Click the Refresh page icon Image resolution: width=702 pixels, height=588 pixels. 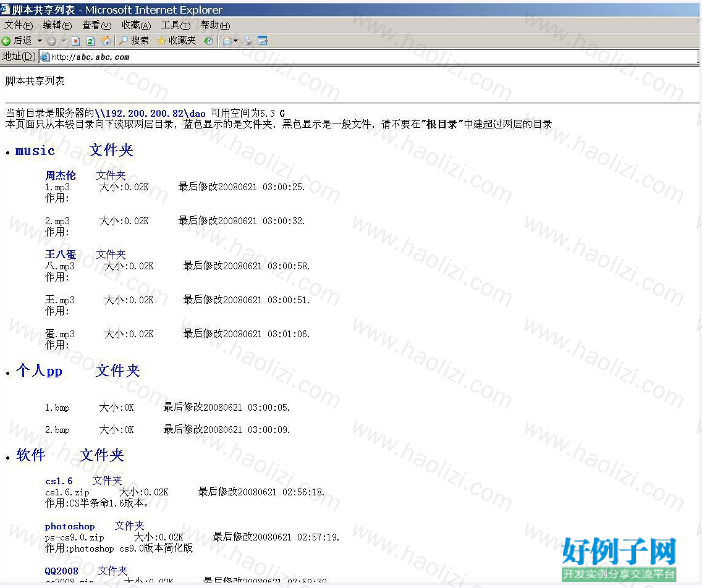pos(90,41)
